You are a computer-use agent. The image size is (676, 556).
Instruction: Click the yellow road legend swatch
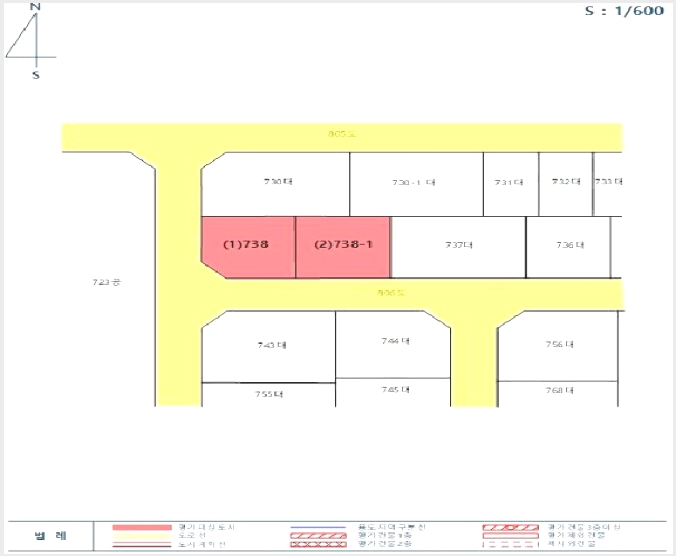click(142, 536)
